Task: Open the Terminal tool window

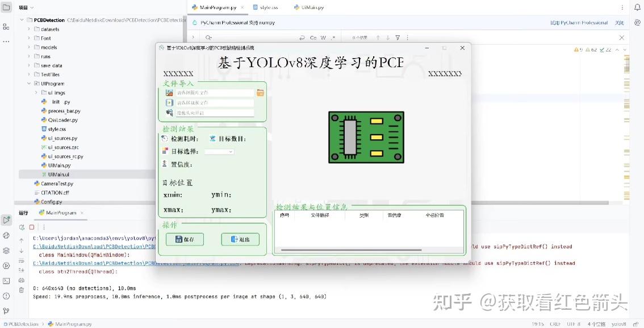Action: pyautogui.click(x=7, y=280)
